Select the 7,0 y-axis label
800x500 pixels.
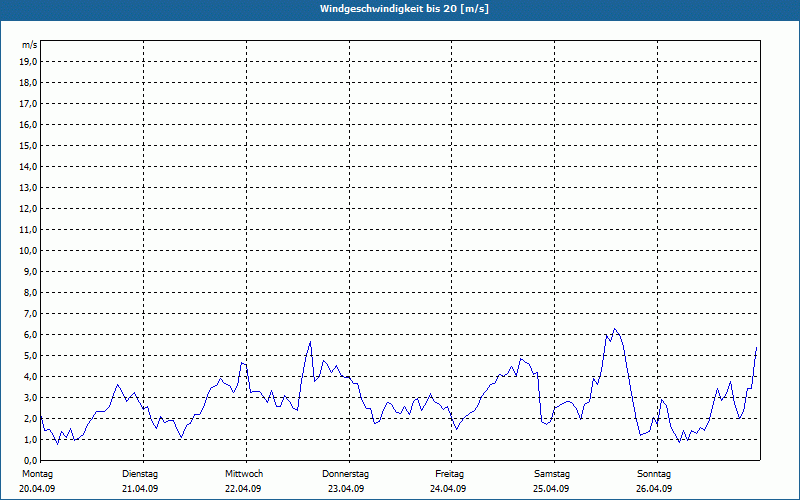[x=30, y=313]
